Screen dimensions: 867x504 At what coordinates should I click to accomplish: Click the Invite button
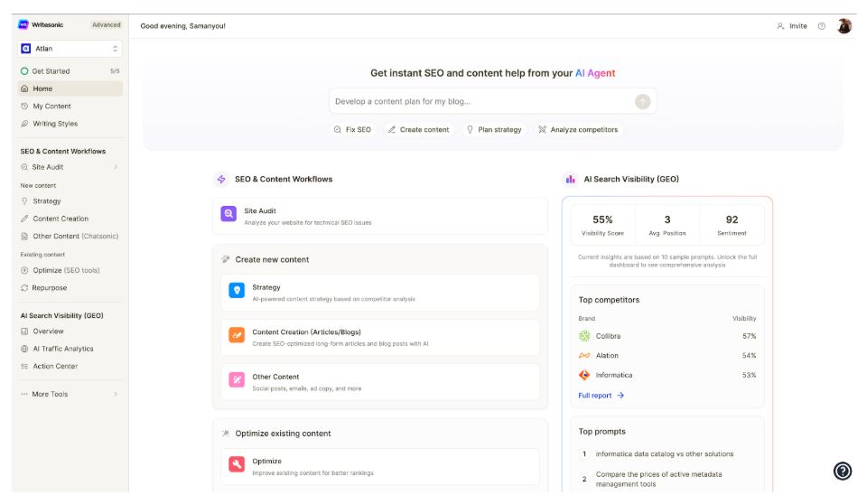[792, 26]
